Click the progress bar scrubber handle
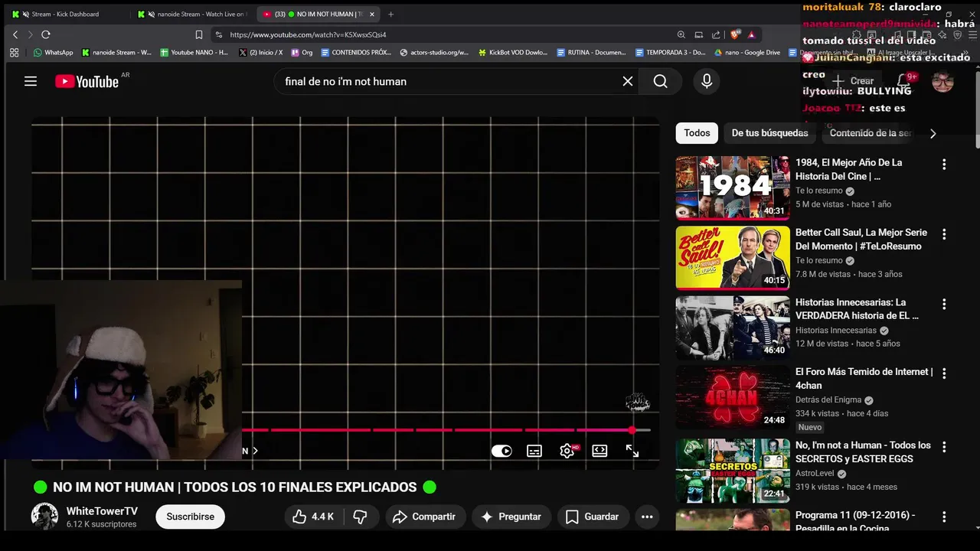Viewport: 980px width, 551px height. (x=632, y=430)
